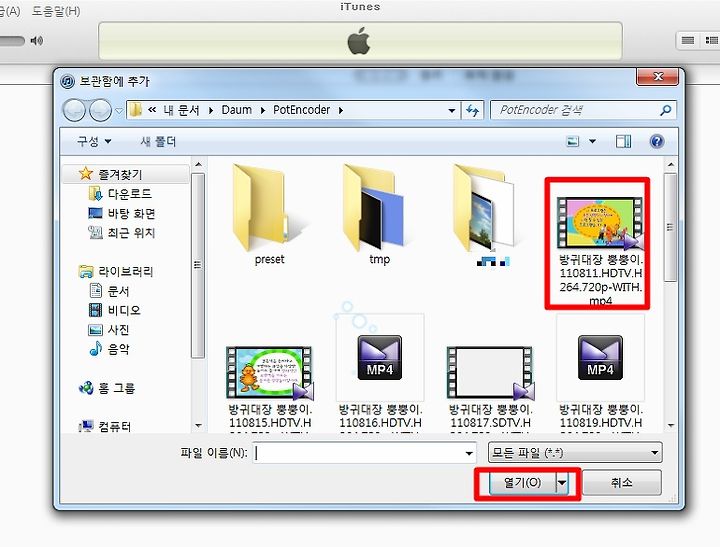
Task: Select the 110817.SDTV video file thumbnail
Action: click(x=489, y=372)
